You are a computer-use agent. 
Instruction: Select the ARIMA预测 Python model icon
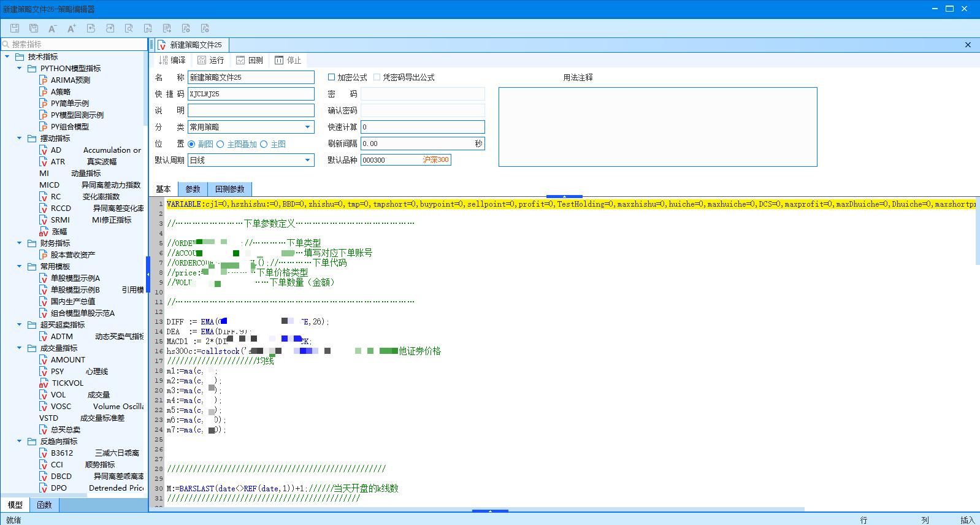point(44,80)
